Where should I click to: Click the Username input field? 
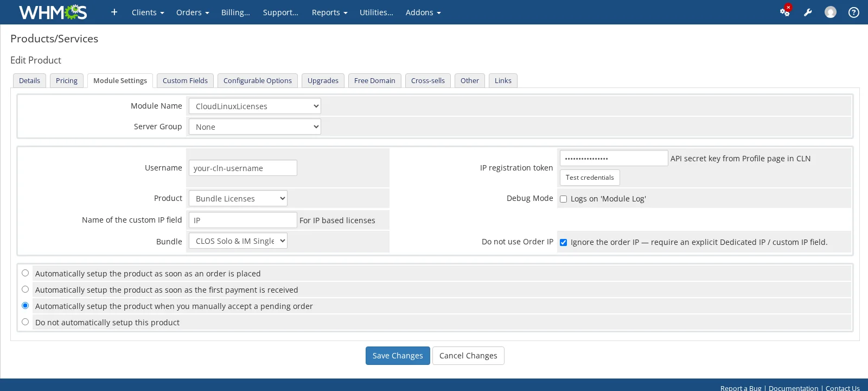click(x=243, y=168)
